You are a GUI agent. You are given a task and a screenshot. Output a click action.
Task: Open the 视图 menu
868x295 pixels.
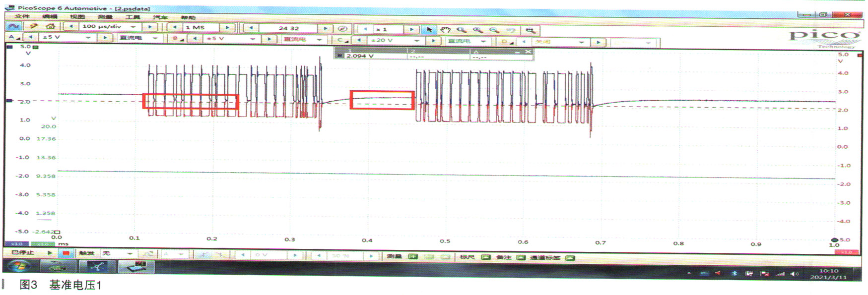[x=77, y=17]
